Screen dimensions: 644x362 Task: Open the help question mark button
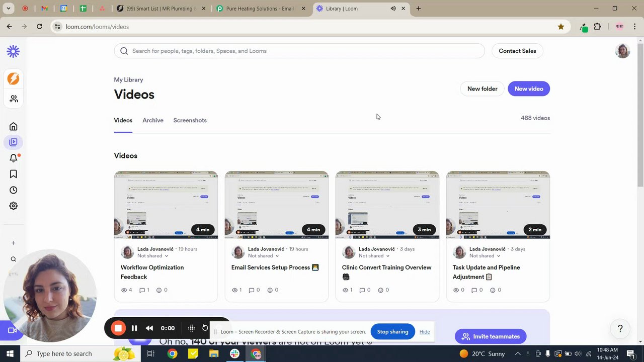click(620, 328)
